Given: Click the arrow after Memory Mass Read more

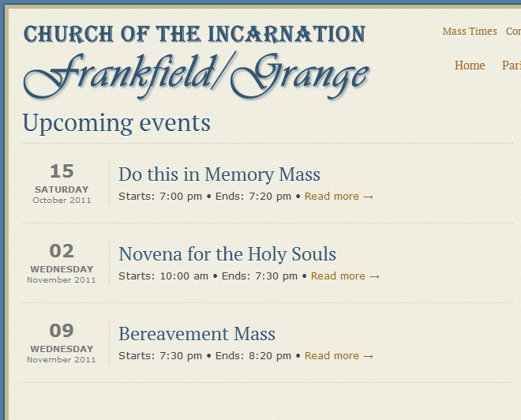Looking at the screenshot, I should [x=368, y=197].
